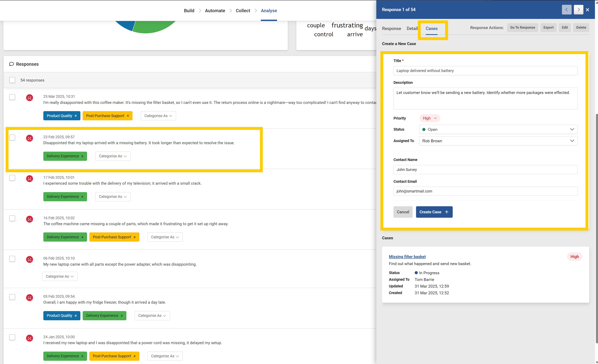Remove Post-Purchase Support tag from 24 Jan response
The width and height of the screenshot is (598, 364).
click(135, 356)
